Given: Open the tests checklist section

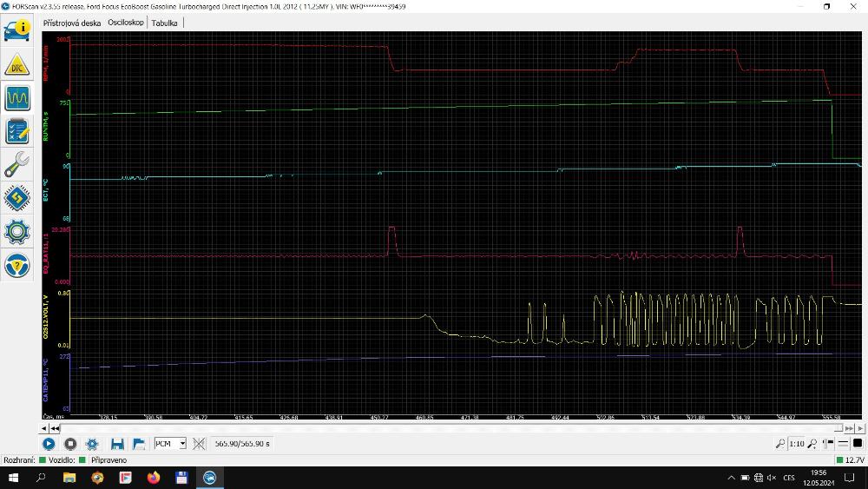Looking at the screenshot, I should coord(17,130).
